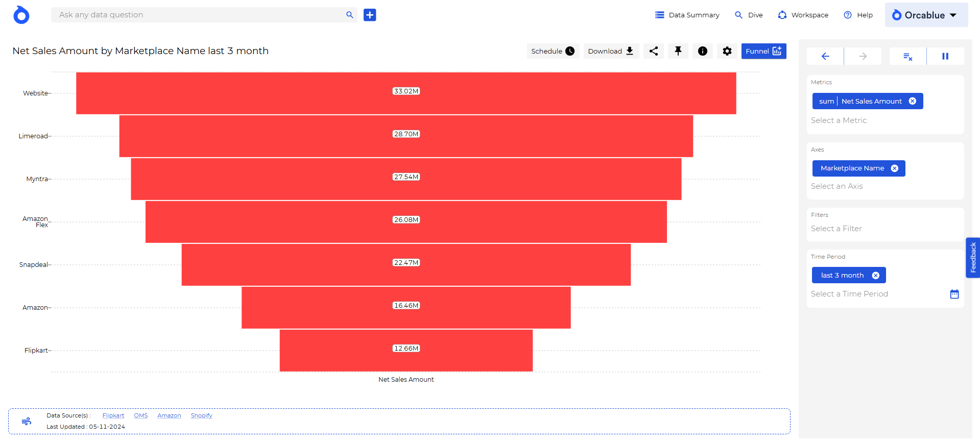Screen dimensions: 980x444
Task: Remove the last 3 month time period
Action: click(876, 276)
